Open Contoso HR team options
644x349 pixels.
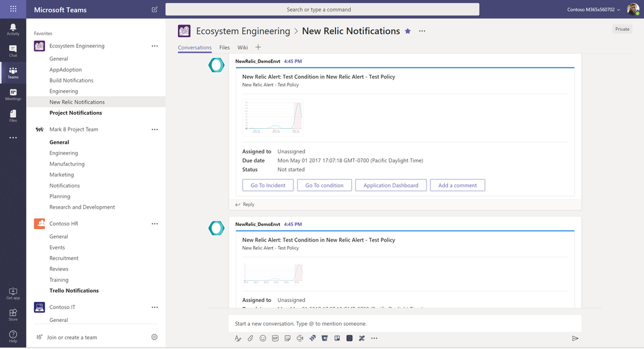[155, 224]
